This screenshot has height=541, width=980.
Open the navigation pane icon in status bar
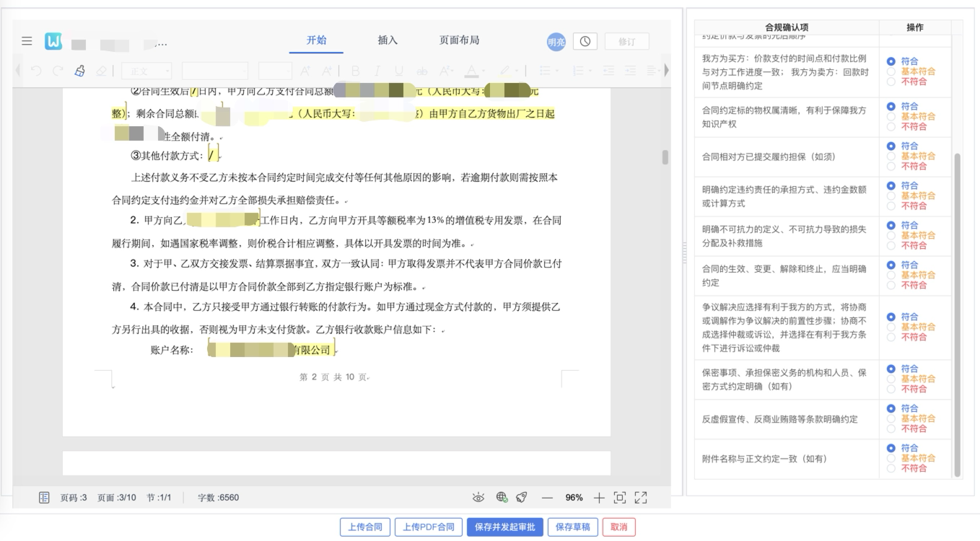coord(44,497)
